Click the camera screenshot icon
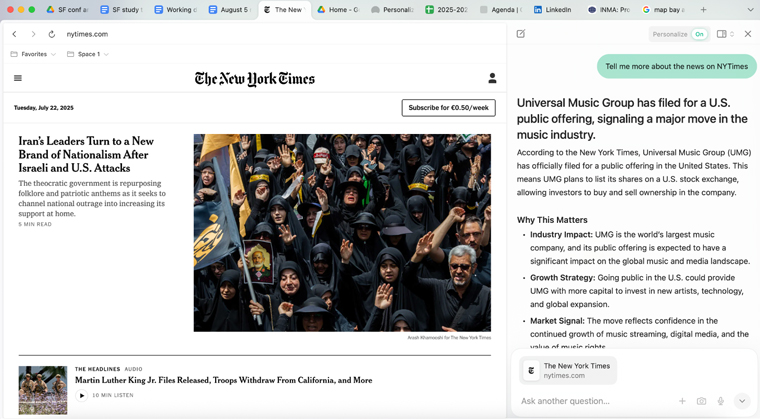 (701, 401)
